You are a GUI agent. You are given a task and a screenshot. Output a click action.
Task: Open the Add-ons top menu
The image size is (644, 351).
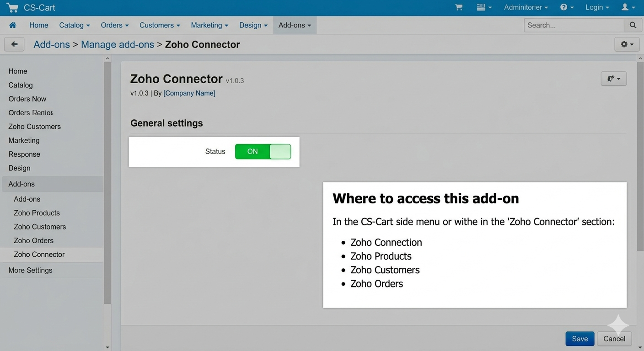coord(295,25)
